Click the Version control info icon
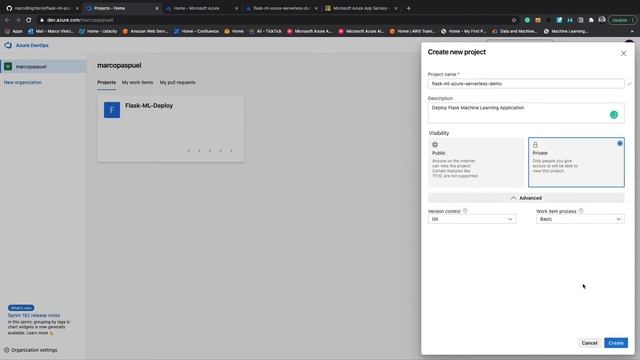The width and height of the screenshot is (640, 360). coord(465,211)
